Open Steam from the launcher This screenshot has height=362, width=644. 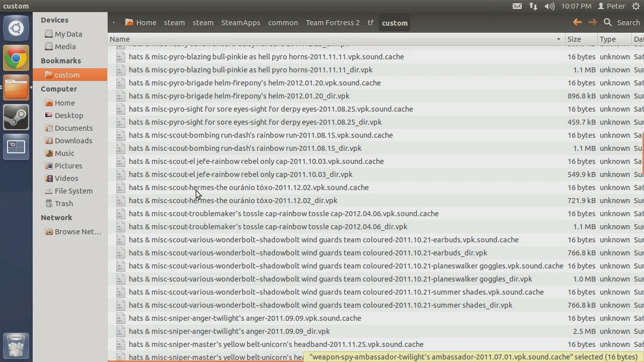(x=16, y=117)
